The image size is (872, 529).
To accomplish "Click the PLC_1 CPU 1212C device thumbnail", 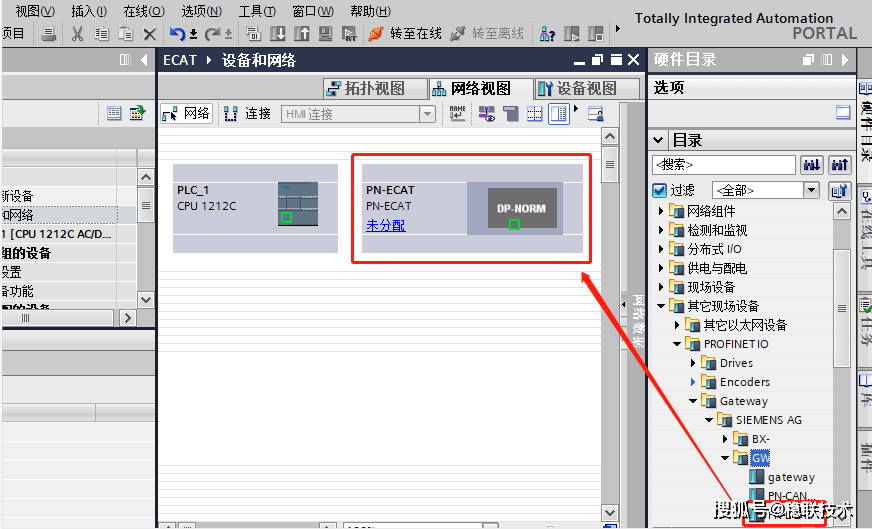I will 298,204.
